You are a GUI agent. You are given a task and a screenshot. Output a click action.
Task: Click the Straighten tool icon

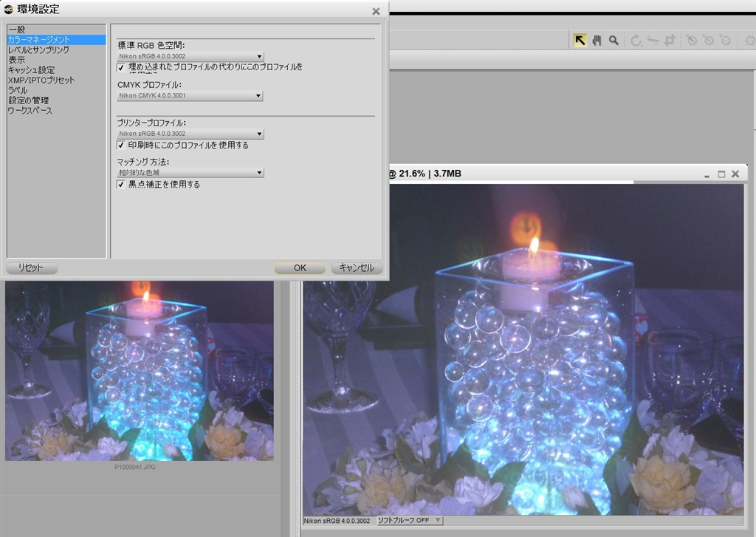[653, 41]
